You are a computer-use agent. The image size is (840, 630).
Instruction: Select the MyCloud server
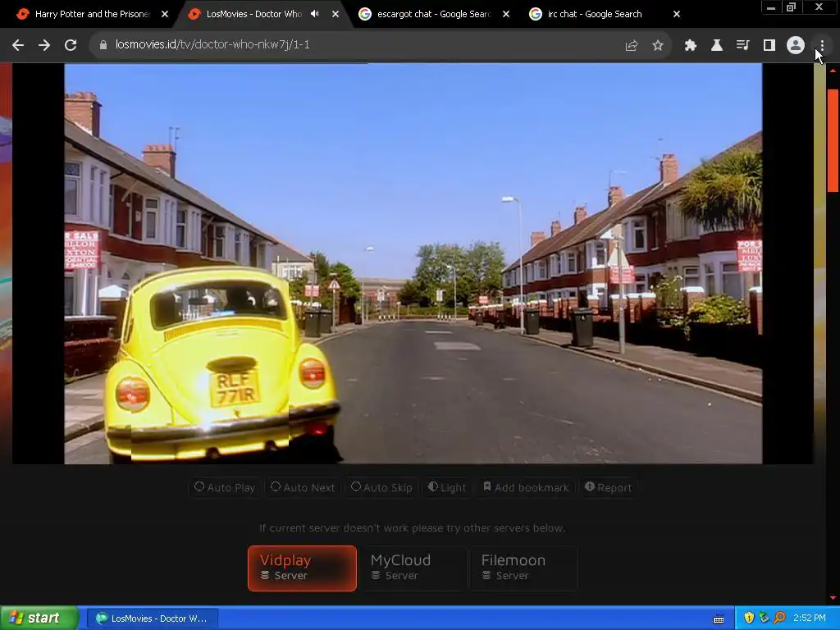[413, 568]
